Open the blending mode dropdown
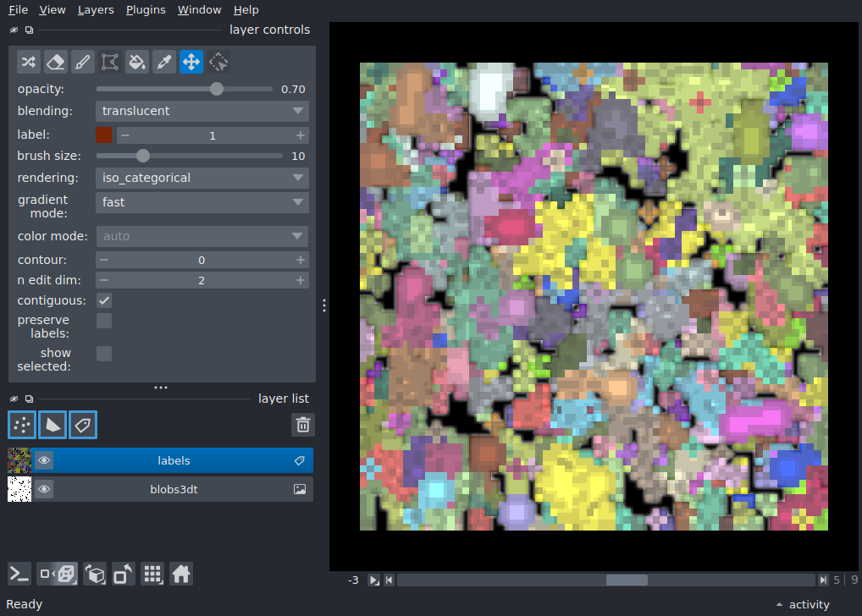This screenshot has width=862, height=616. 202,111
